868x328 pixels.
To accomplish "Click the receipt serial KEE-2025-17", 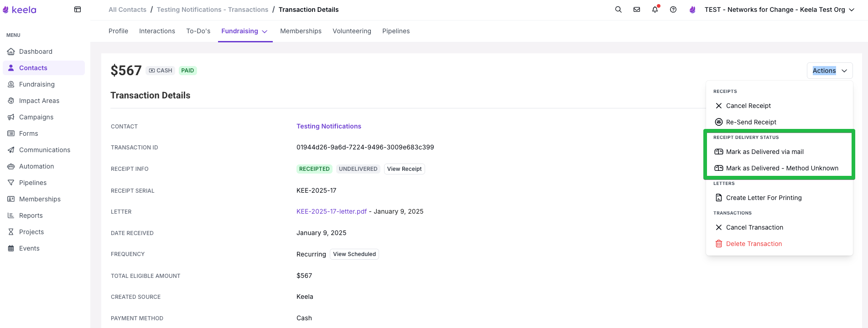I will tap(316, 190).
